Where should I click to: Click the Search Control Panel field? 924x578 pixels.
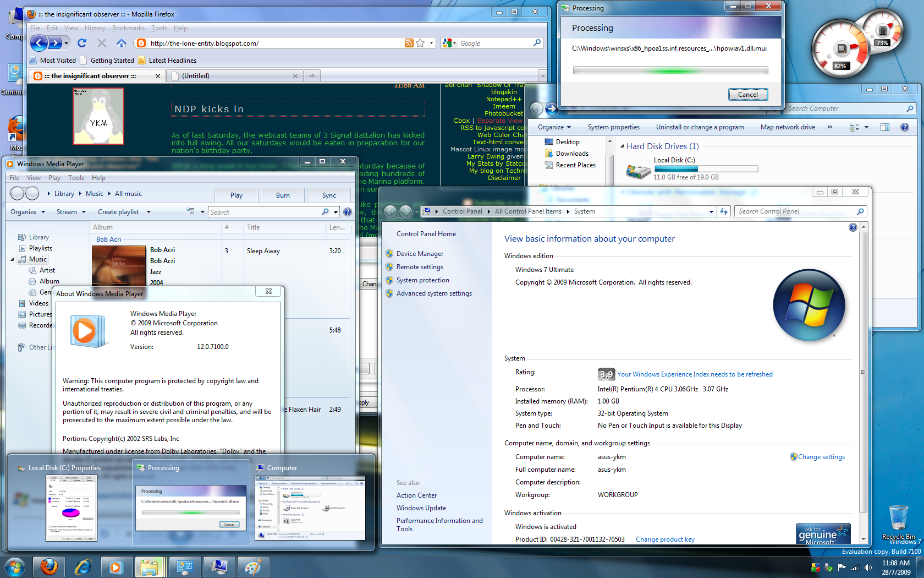tap(800, 211)
